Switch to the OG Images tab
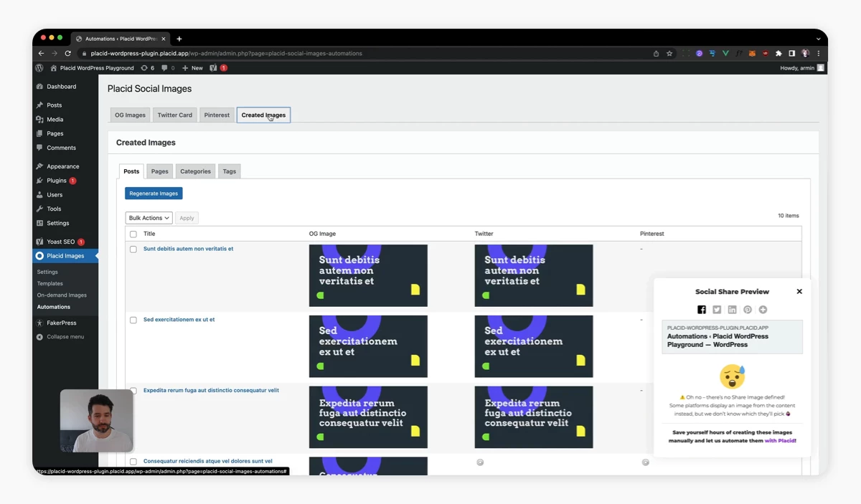 coord(130,115)
